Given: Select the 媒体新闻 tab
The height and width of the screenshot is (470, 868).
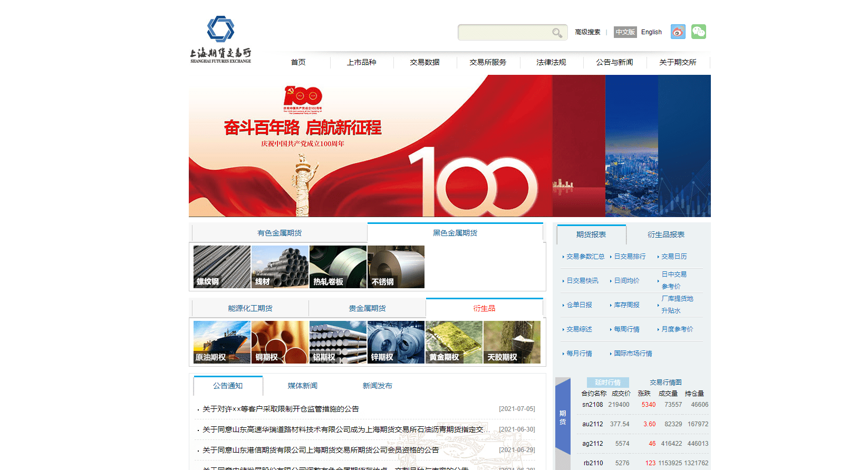Looking at the screenshot, I should (x=302, y=386).
